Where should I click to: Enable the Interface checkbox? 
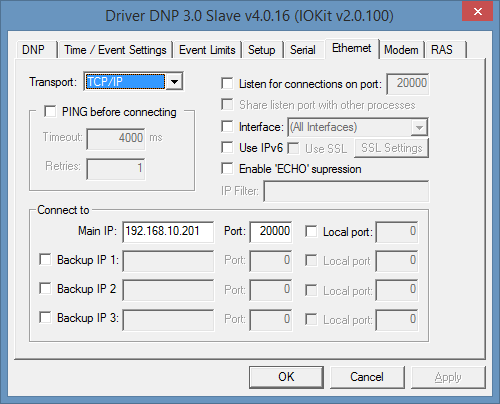click(227, 127)
